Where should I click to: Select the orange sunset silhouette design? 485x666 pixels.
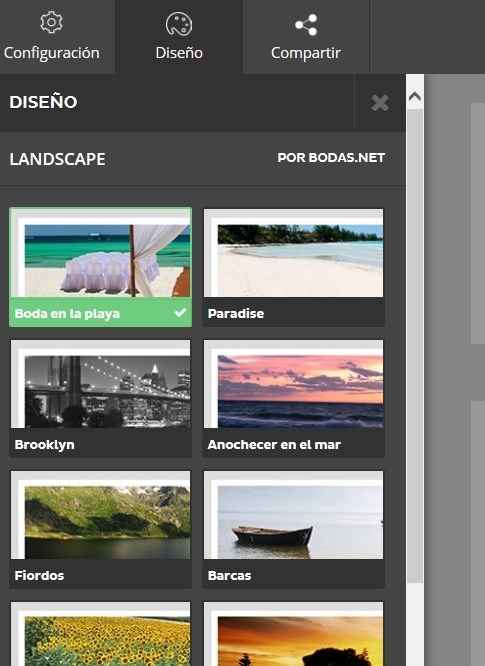click(x=293, y=634)
